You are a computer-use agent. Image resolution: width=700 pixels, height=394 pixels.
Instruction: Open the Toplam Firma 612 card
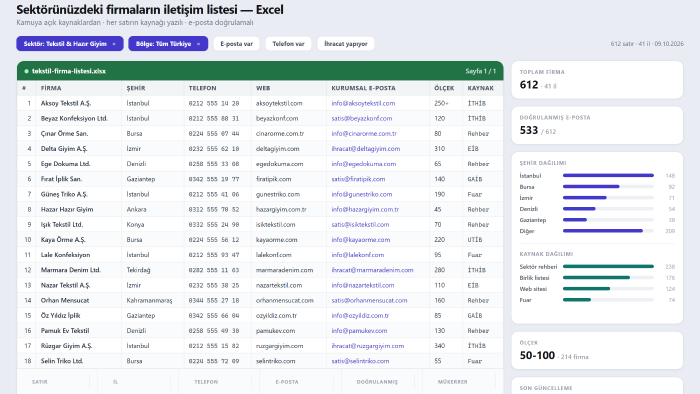597,79
